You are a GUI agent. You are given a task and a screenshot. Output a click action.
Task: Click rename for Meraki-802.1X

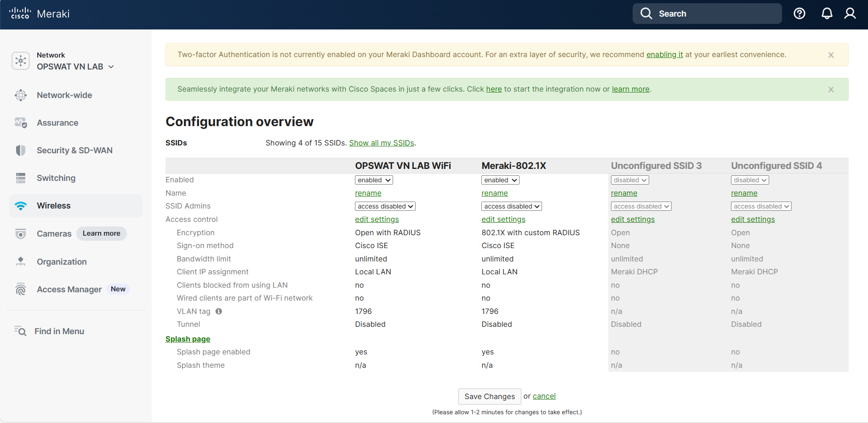[495, 193]
